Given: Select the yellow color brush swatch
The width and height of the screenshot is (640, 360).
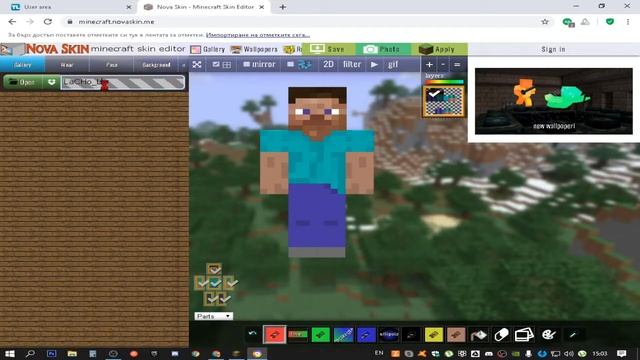Looking at the screenshot, I should click(x=433, y=335).
